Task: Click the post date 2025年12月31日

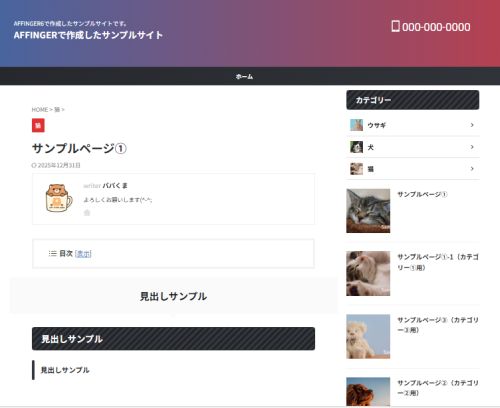Action: click(x=59, y=165)
